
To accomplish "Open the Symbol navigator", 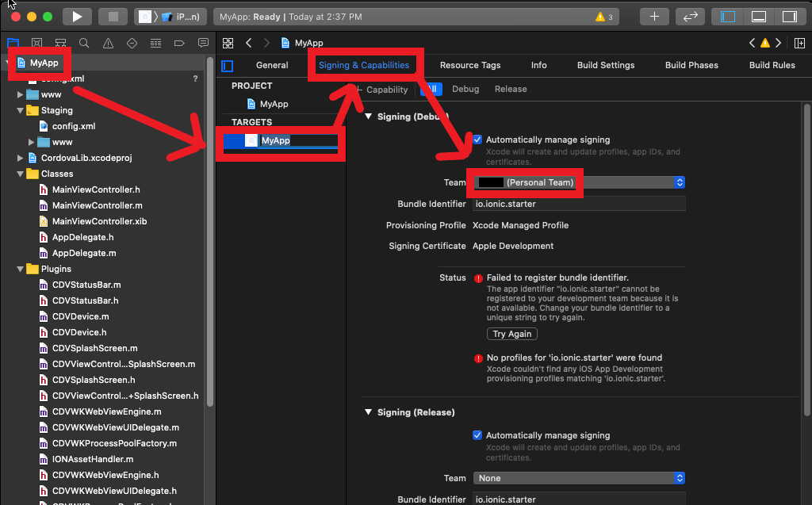I will point(60,43).
